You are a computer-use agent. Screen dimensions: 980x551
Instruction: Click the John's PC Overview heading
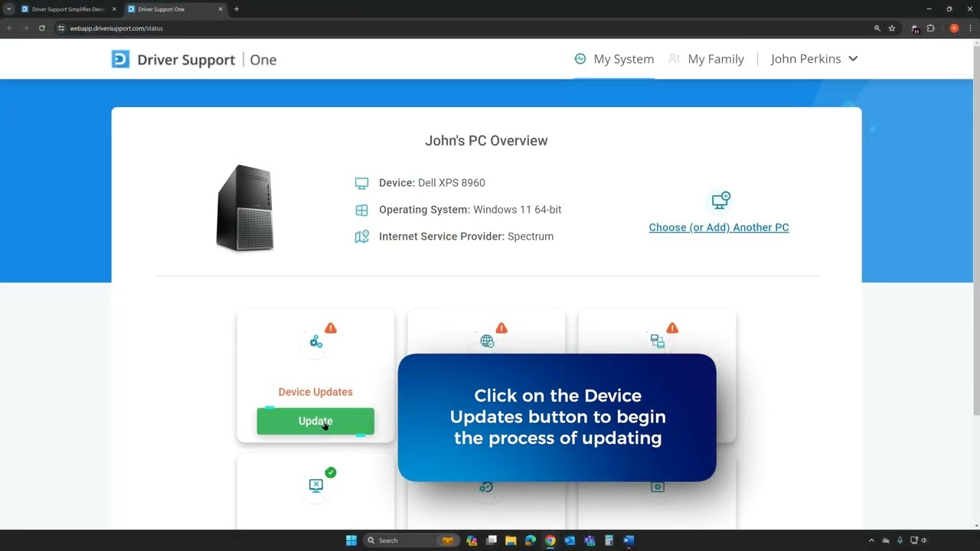pyautogui.click(x=486, y=141)
